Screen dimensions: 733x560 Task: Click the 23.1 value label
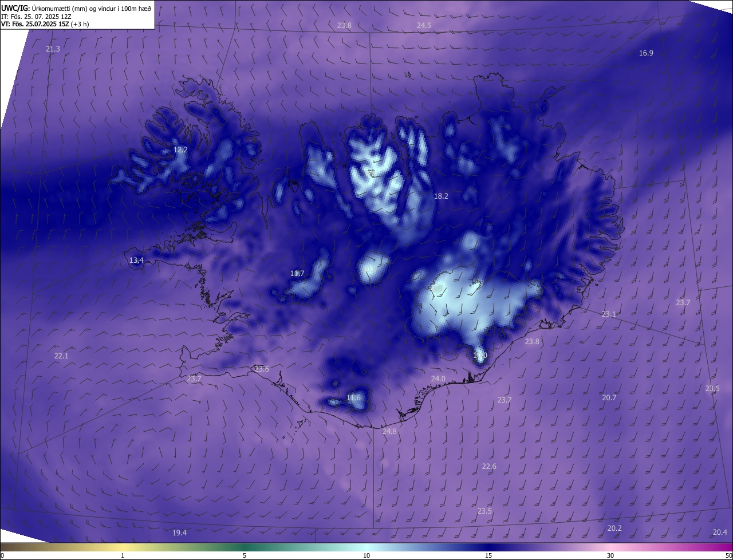click(609, 314)
